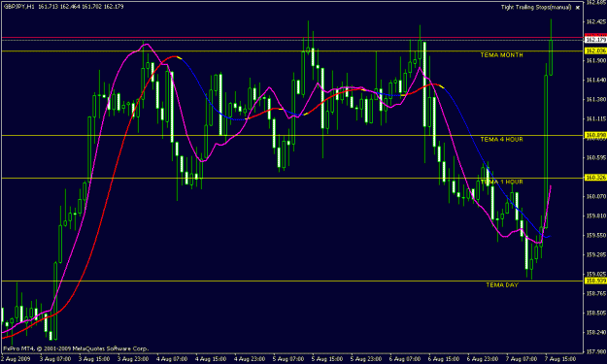Screen dimensions: 607x364
Task: Click the '6 Aug 23:00' time axis label
Action: point(483,359)
